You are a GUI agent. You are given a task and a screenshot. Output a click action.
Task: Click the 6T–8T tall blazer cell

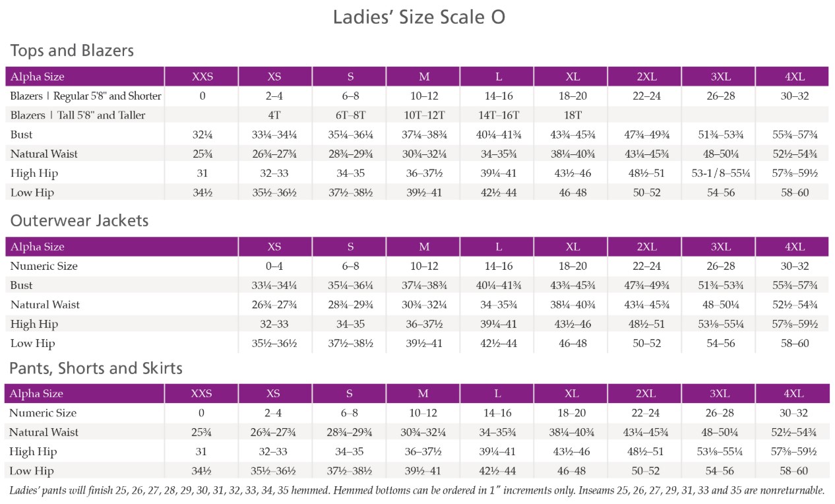coord(350,115)
